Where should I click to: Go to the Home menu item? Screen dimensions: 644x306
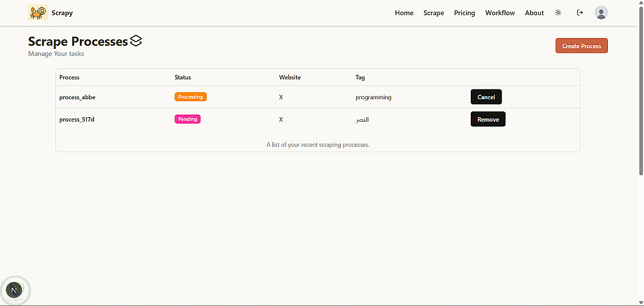point(404,13)
